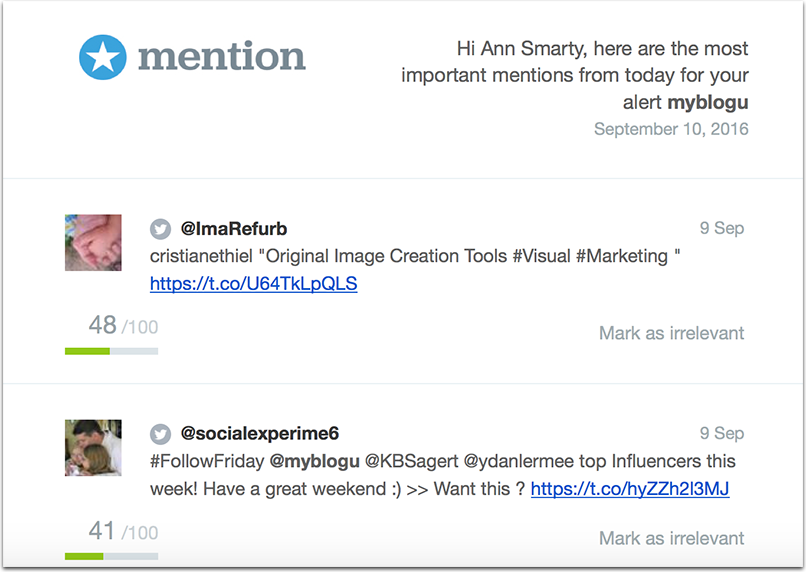Viewport: 806px width, 572px height.
Task: Click the Twitter icon beside @socialexperime6
Action: (x=160, y=434)
